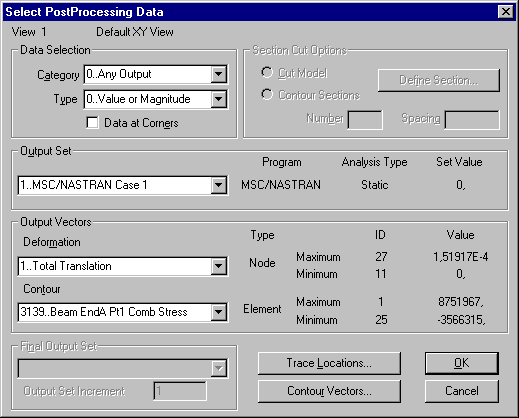Click the node minimum ID 11
The height and width of the screenshot is (418, 519).
380,274
